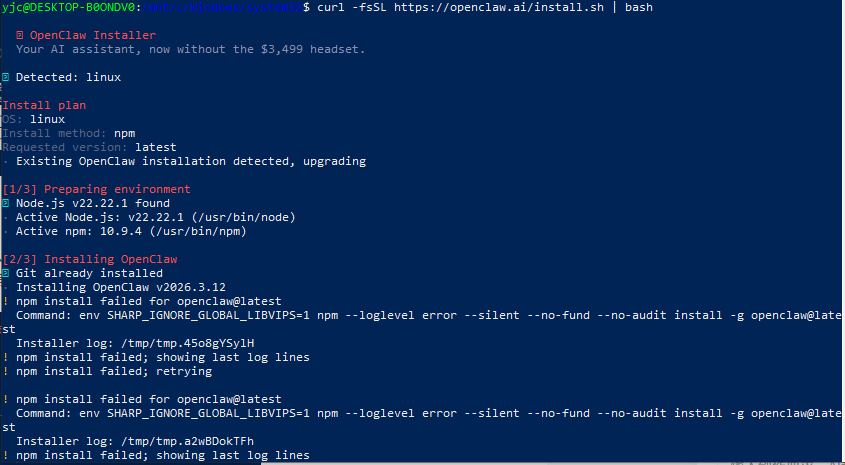
Task: Click the $3,499 headset tagline text
Action: coord(313,50)
